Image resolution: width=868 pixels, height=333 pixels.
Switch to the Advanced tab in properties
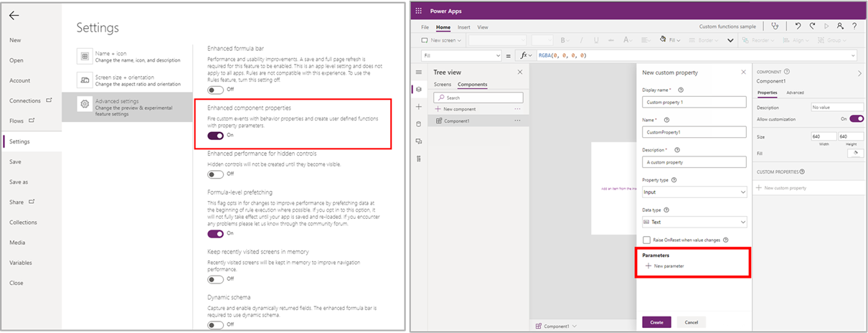click(x=795, y=93)
